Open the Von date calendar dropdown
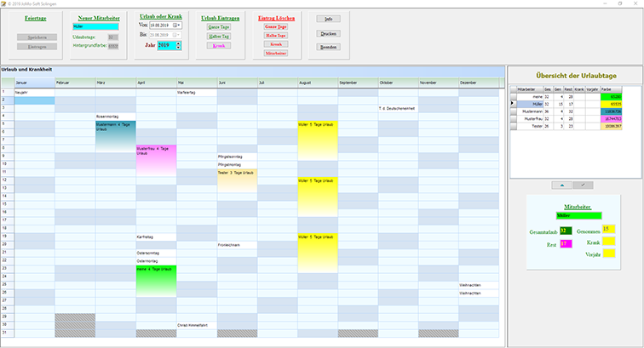This screenshot has width=644, height=348. [x=176, y=26]
